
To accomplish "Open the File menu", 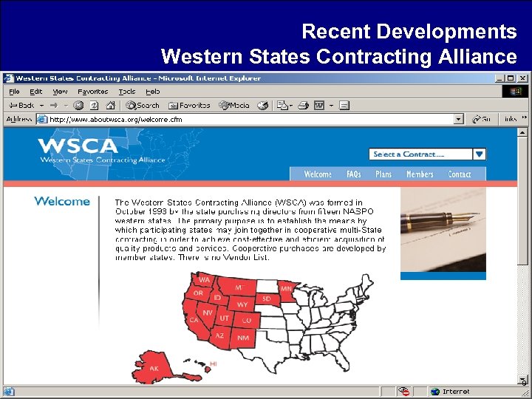I will point(14,92).
